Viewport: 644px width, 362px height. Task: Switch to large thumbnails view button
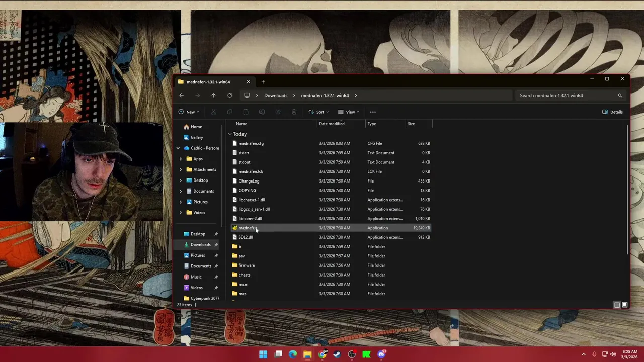(x=625, y=305)
